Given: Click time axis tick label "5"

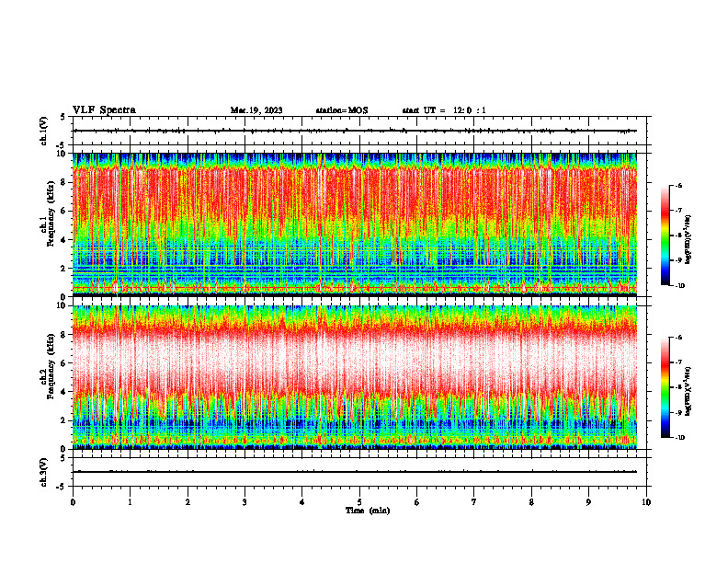Looking at the screenshot, I should coord(359,502).
